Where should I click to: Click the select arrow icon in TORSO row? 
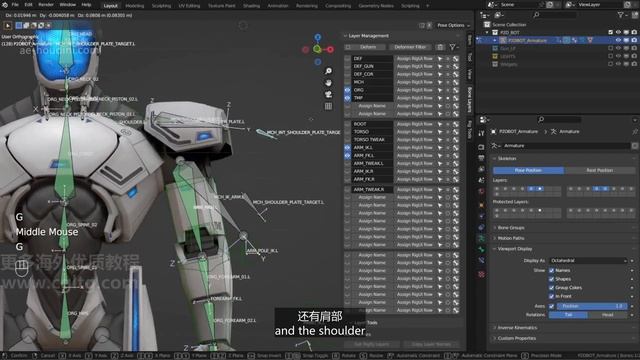[x=440, y=131]
